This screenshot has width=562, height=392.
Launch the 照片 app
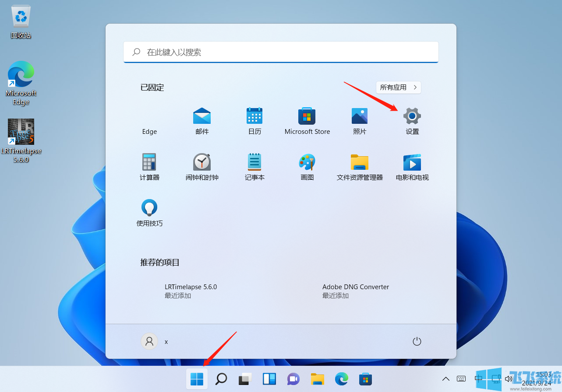359,121
